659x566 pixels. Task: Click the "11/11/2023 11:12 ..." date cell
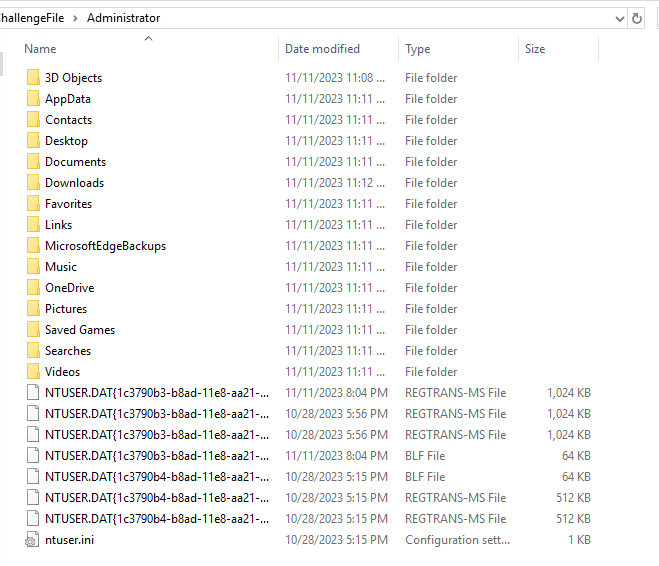coord(335,183)
